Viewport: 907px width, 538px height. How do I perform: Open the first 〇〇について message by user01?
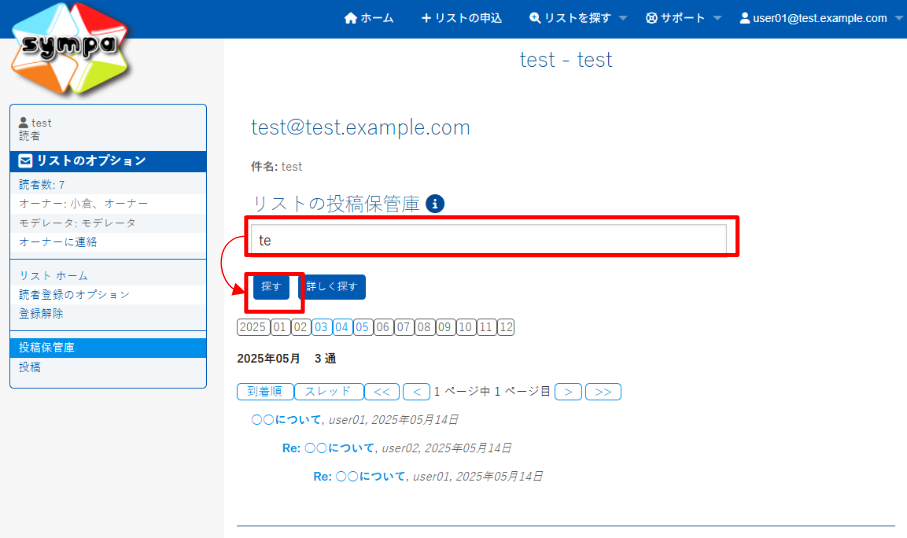click(286, 419)
